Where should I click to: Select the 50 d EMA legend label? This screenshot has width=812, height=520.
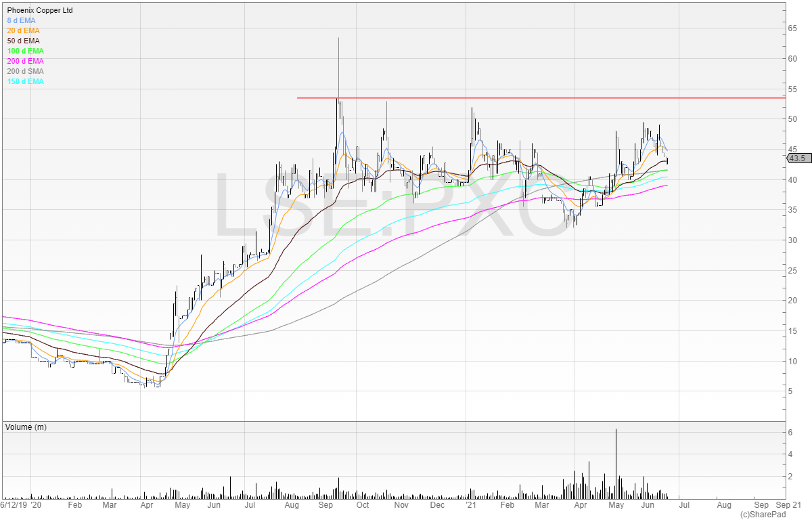click(x=23, y=41)
